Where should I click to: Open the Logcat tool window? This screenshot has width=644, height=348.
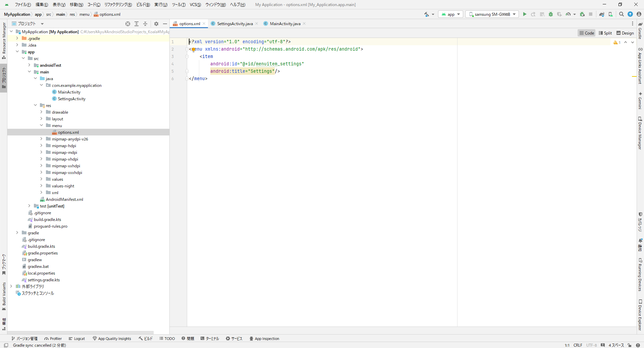[x=77, y=339]
